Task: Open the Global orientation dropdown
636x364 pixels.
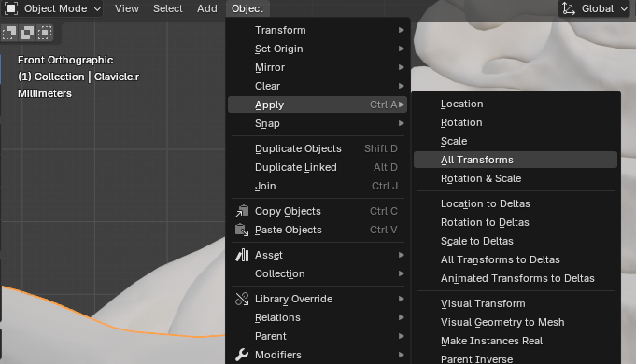Action: click(x=594, y=8)
